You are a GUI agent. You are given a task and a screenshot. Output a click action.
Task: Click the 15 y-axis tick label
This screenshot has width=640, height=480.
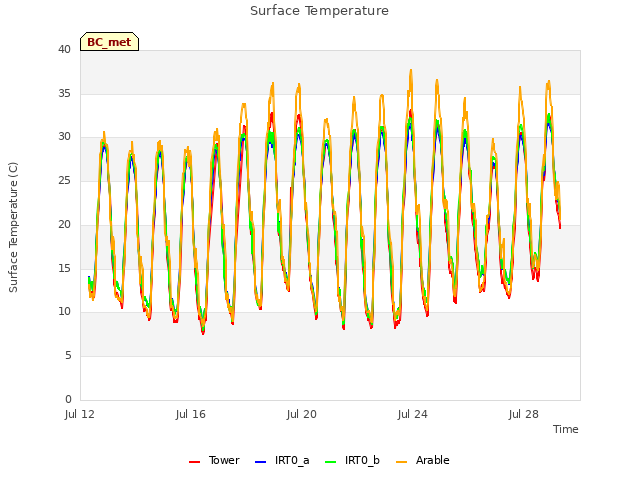(x=64, y=268)
